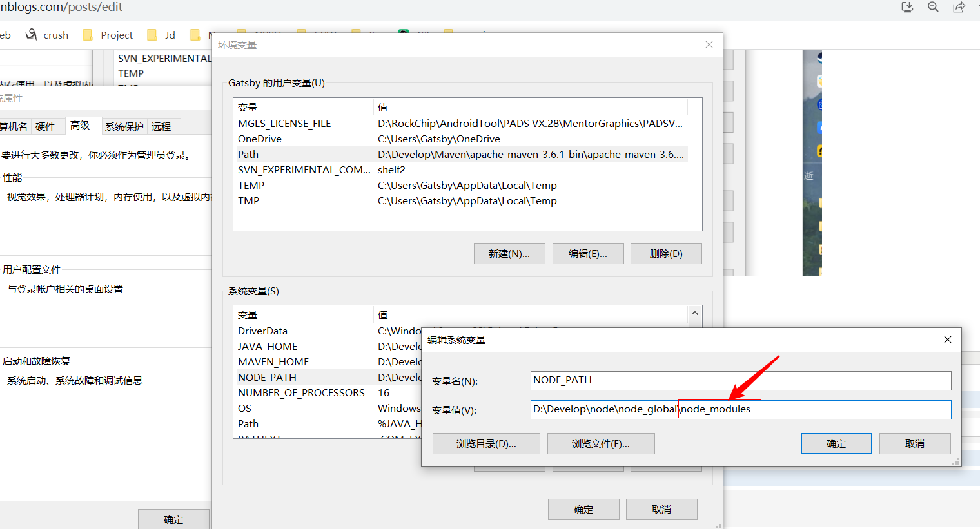Click 浏览目录(D)... button
The image size is (980, 529).
(486, 444)
